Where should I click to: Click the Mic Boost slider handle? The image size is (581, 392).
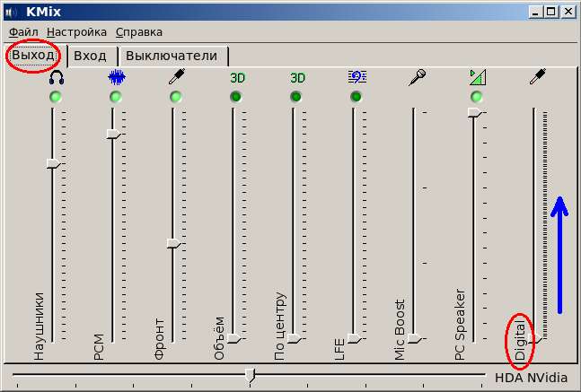click(x=415, y=338)
